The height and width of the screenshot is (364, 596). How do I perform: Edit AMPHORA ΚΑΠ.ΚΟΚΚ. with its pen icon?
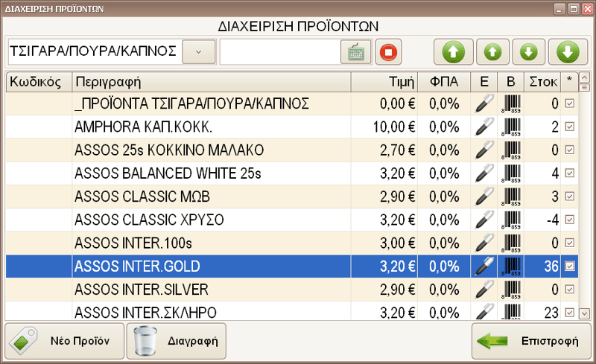[x=484, y=127]
